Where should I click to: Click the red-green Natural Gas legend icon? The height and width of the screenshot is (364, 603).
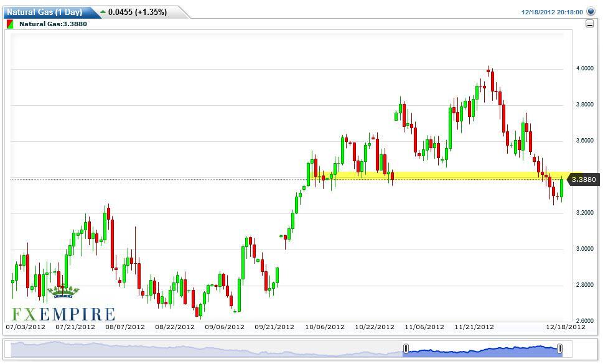click(10, 24)
